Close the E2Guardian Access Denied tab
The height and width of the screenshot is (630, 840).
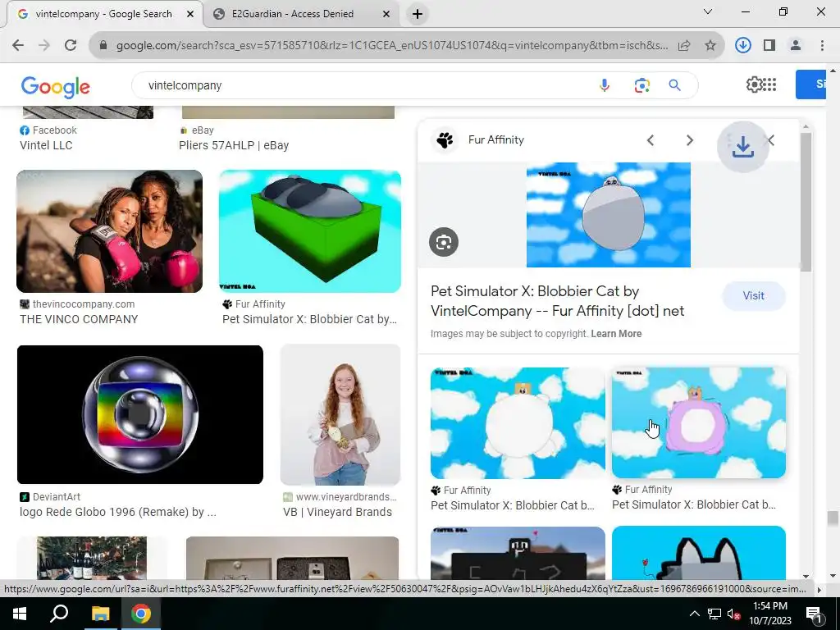tap(386, 15)
